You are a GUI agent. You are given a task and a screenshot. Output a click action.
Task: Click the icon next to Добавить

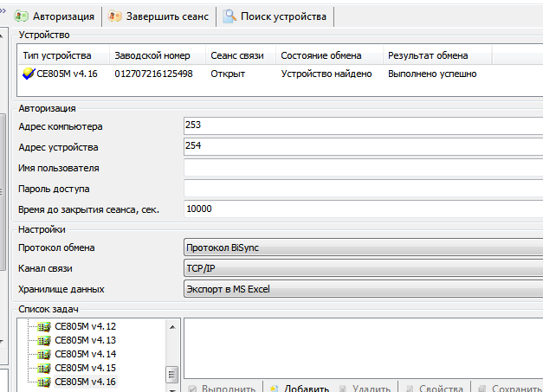pyautogui.click(x=275, y=389)
